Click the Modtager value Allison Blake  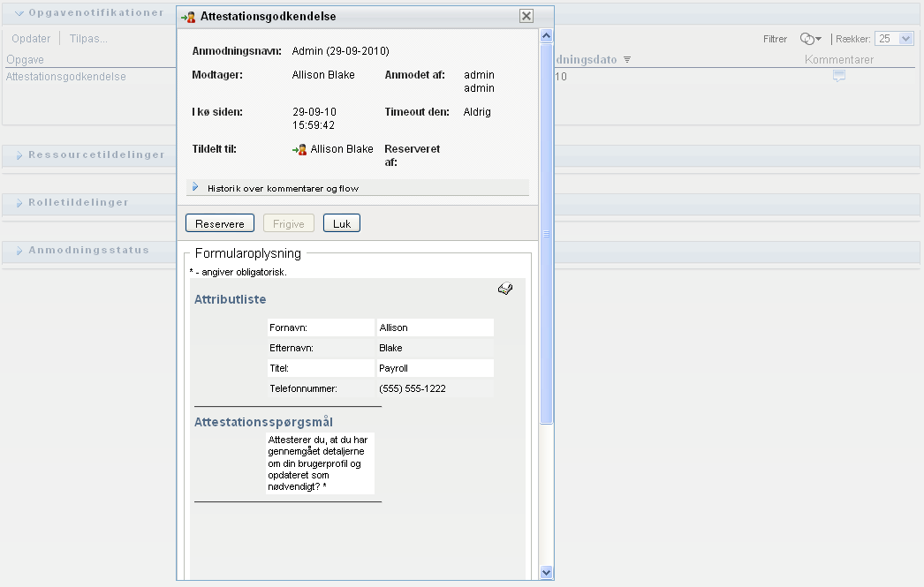[x=323, y=75]
